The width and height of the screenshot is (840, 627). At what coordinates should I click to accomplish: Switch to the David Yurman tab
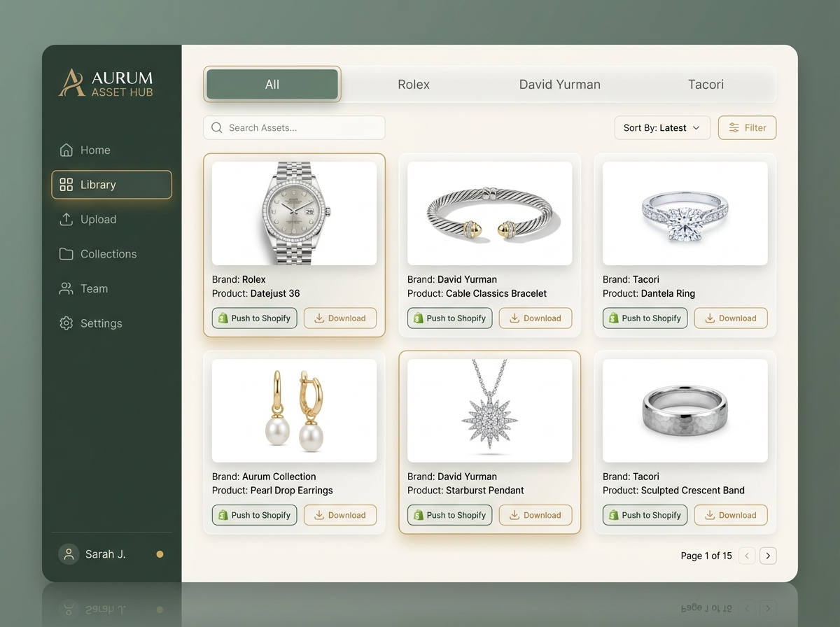click(560, 84)
